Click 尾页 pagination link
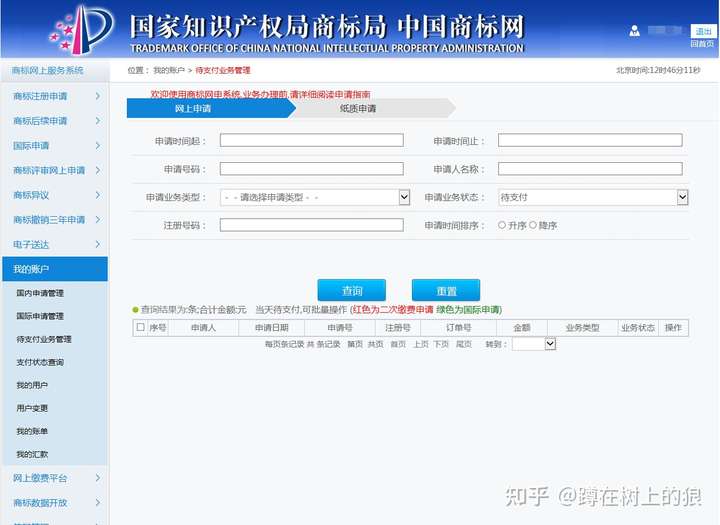720x525 pixels. coord(463,344)
